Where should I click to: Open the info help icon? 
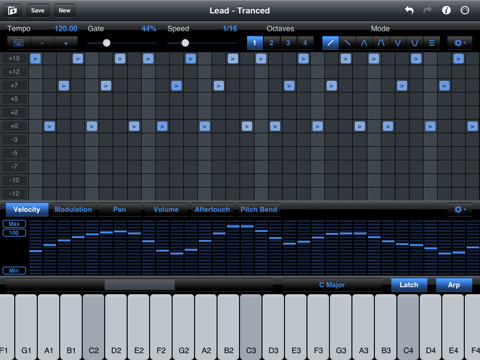(x=446, y=10)
